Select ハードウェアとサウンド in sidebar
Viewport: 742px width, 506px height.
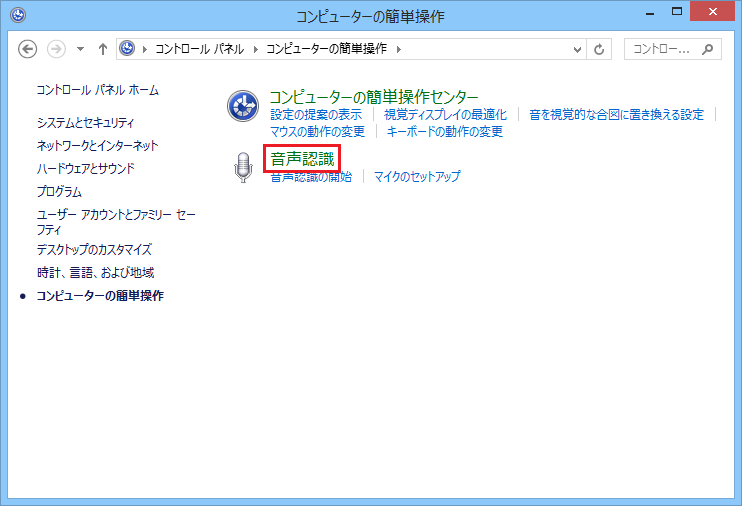pos(85,169)
